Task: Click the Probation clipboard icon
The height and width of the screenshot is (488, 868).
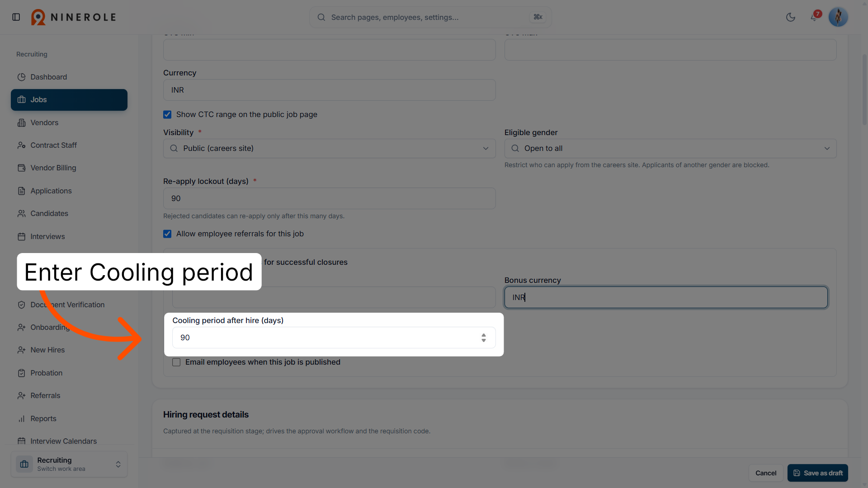Action: click(21, 373)
